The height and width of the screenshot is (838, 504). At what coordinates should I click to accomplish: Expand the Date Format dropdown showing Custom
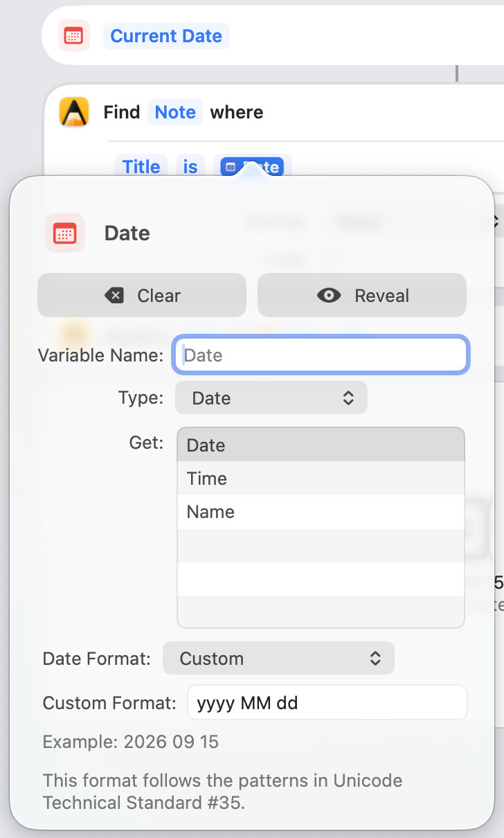(278, 658)
